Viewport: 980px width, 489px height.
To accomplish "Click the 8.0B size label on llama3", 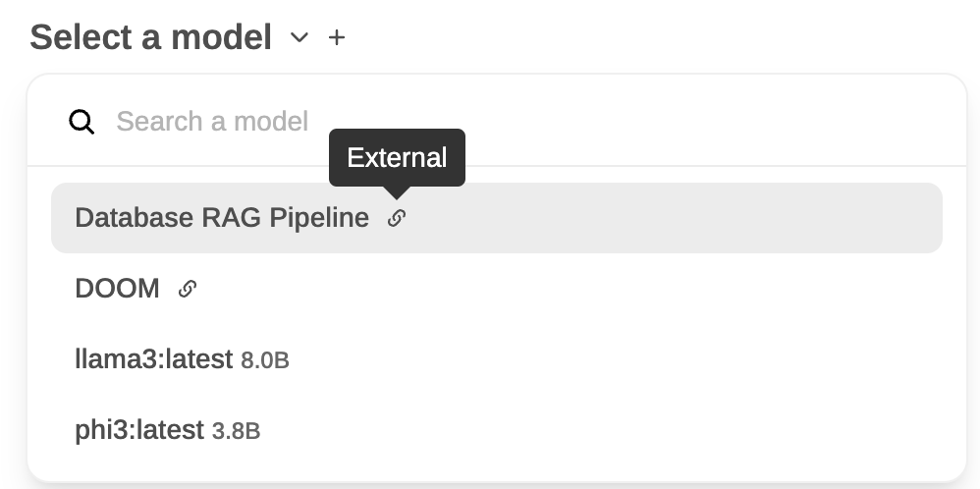I will click(x=265, y=360).
